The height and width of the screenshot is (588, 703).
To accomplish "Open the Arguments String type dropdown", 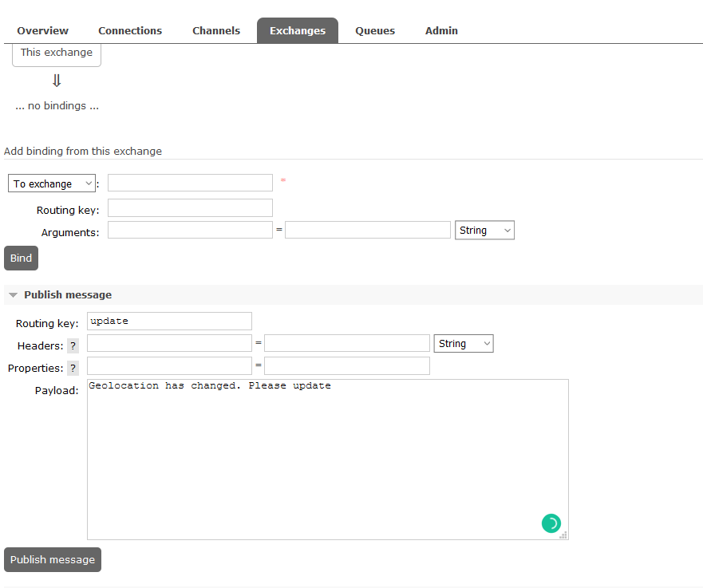I will click(484, 230).
